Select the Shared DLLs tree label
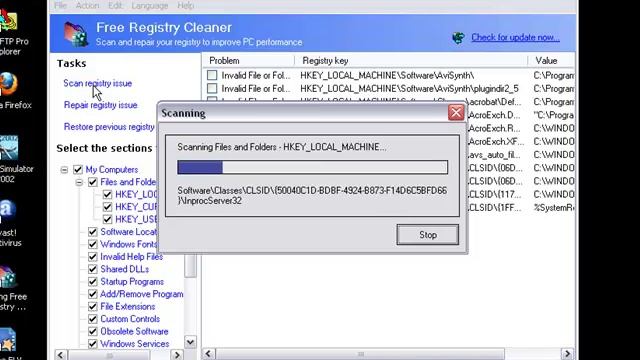The image size is (640, 360). [124, 269]
